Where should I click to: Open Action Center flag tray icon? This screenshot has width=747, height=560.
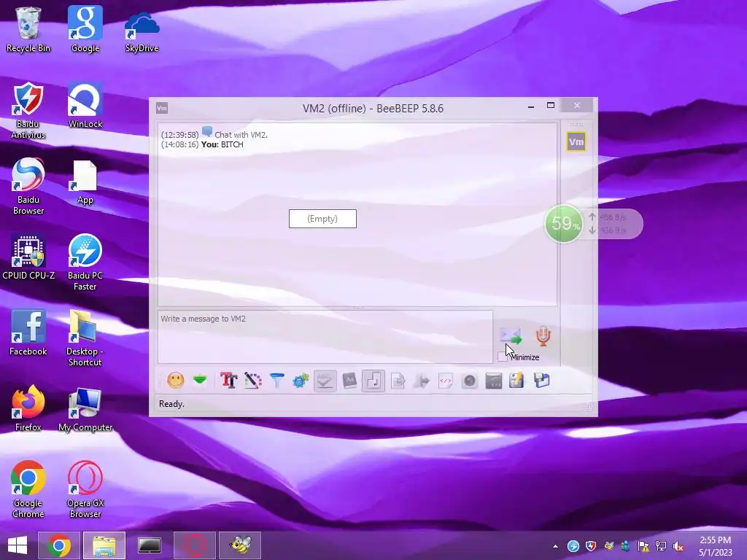coord(643,546)
